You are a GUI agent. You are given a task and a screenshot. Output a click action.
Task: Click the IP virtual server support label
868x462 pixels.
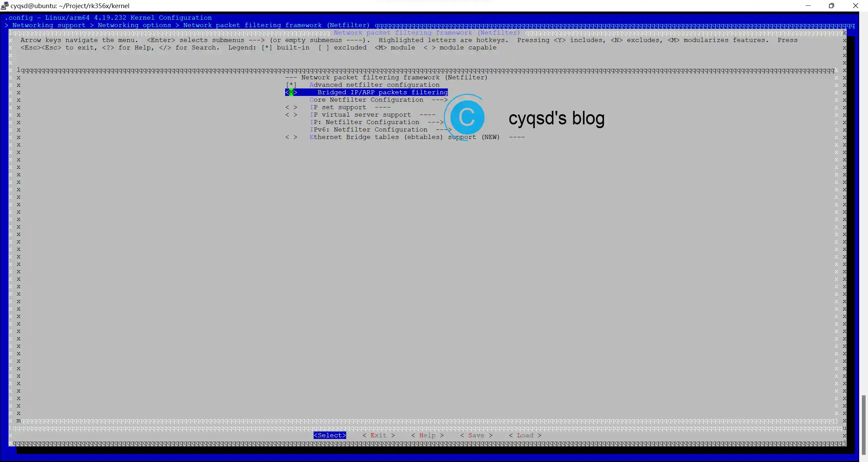pos(360,115)
